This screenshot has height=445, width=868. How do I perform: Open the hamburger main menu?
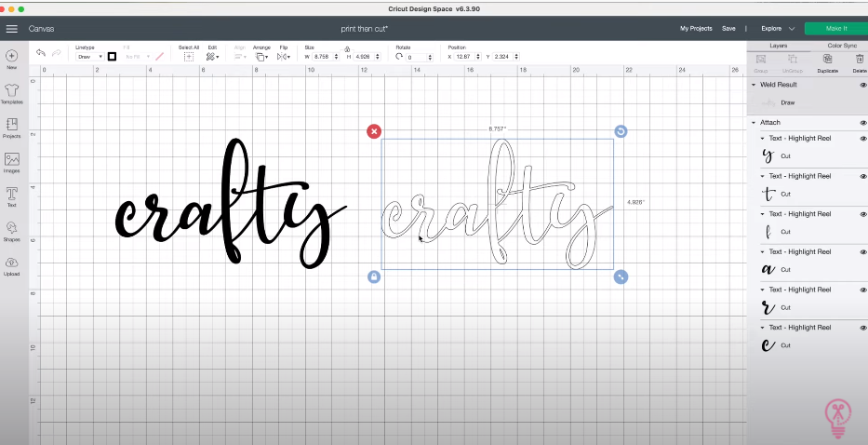(x=11, y=29)
